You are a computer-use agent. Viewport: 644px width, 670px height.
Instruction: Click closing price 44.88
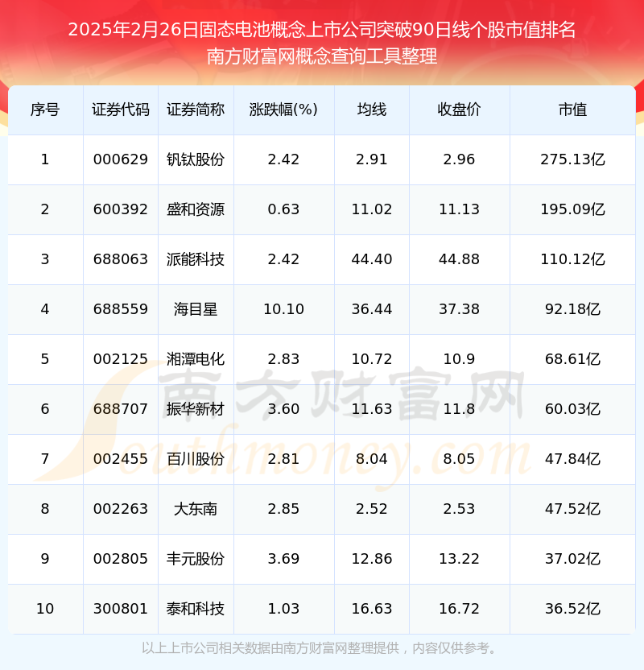coord(459,259)
